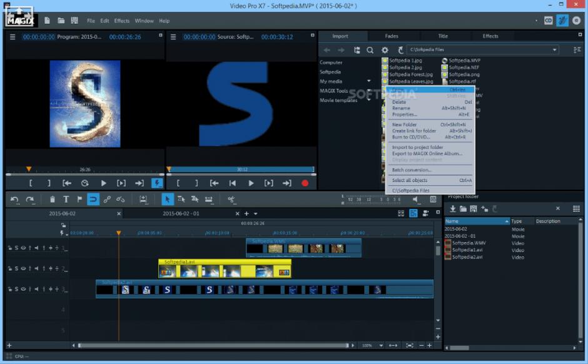588x364 pixels.
Task: Toggle the magnet snap button in timeline toolbar
Action: click(93, 200)
